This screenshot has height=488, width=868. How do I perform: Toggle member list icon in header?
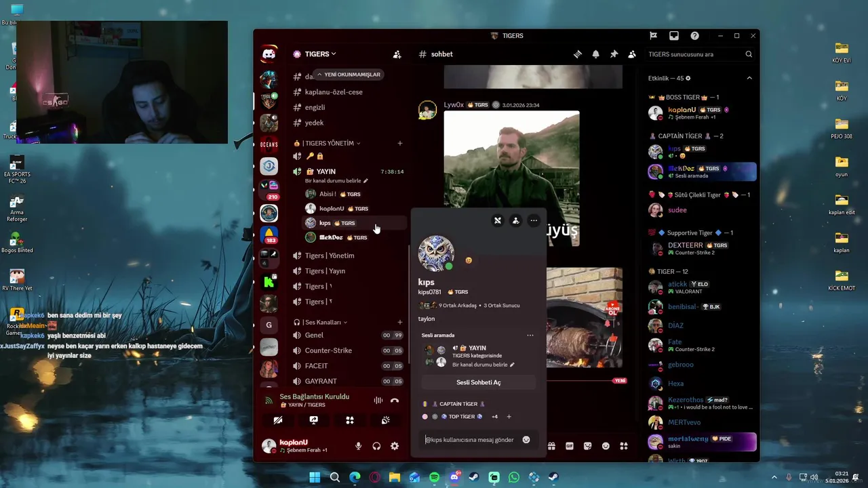coord(632,54)
